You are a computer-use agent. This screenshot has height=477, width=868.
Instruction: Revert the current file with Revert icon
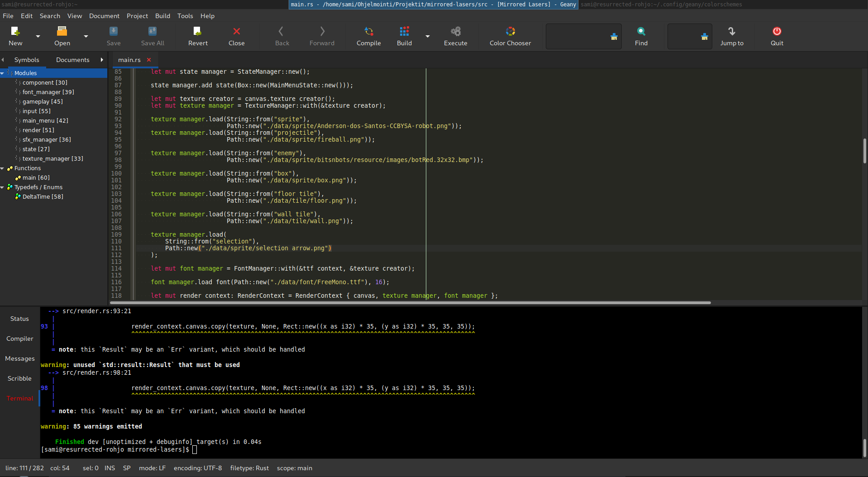pyautogui.click(x=198, y=36)
